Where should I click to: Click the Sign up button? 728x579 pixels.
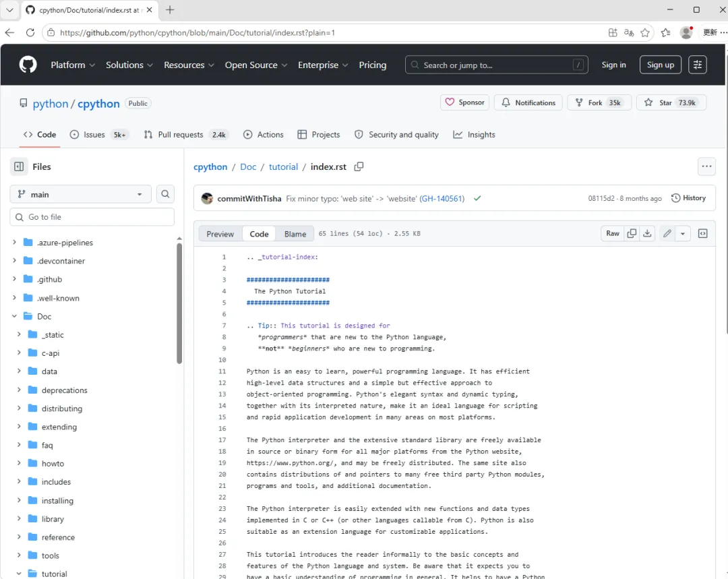pos(660,65)
